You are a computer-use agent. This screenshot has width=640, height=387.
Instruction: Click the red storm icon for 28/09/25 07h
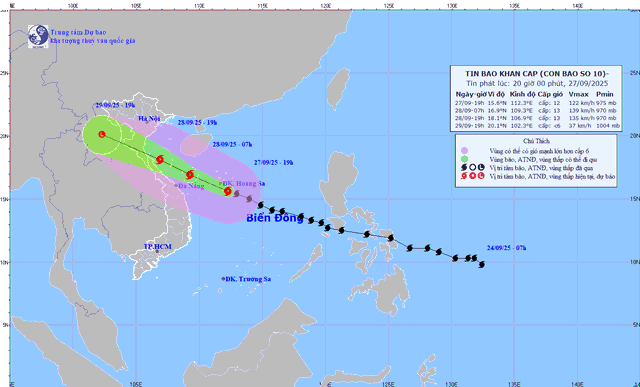coord(190,175)
